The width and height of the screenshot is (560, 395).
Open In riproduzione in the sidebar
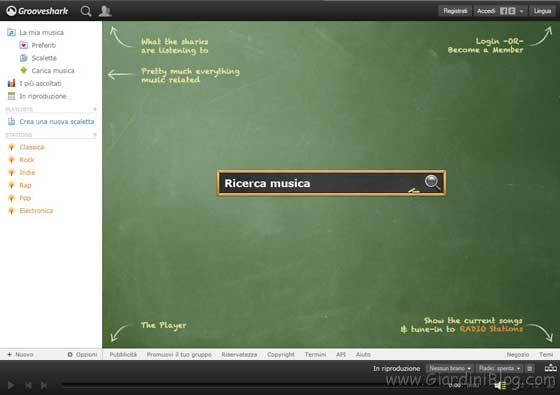coord(43,96)
